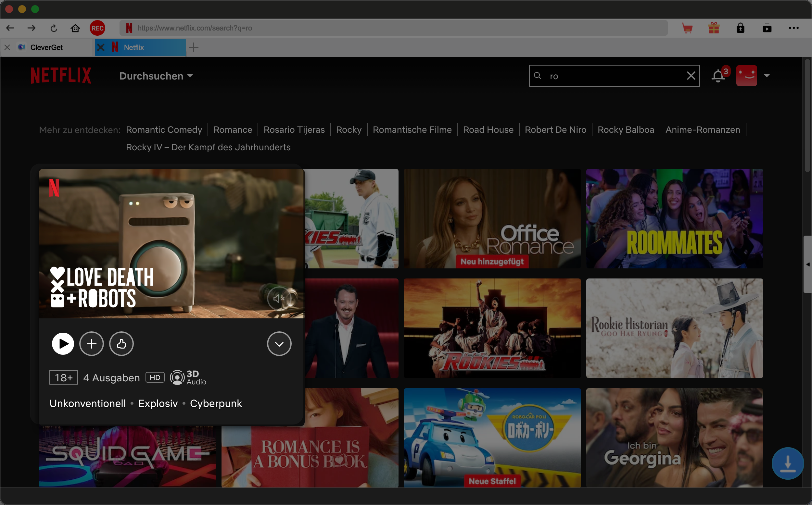Open a new tab with the plus icon
This screenshot has height=505, width=812.
click(194, 47)
